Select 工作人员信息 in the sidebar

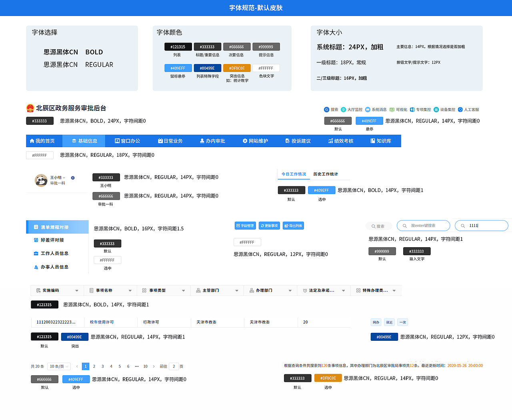(x=57, y=253)
